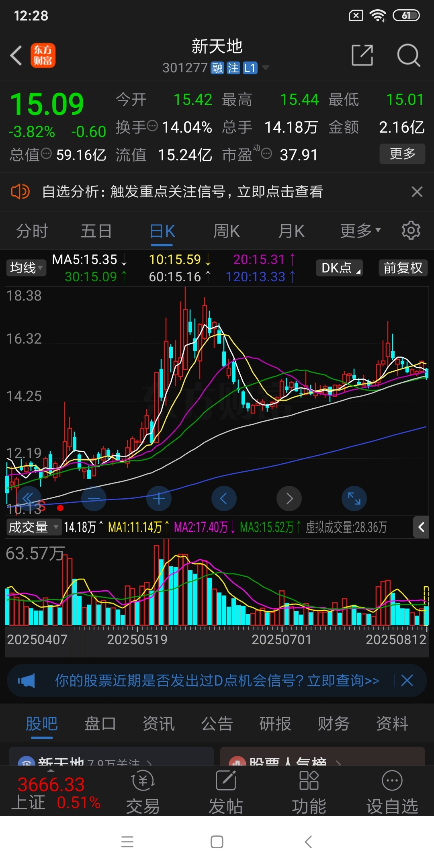Go back using the top-left arrow
The image size is (434, 868).
[x=16, y=55]
